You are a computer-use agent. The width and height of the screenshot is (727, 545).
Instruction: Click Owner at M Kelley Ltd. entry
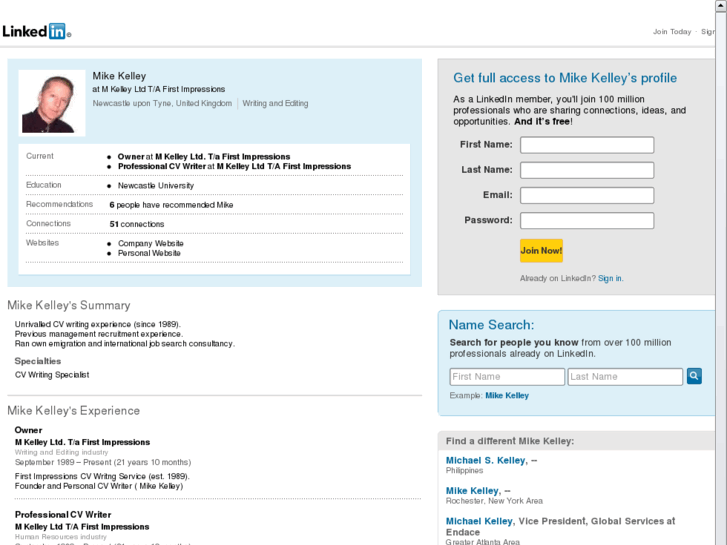[x=204, y=157]
